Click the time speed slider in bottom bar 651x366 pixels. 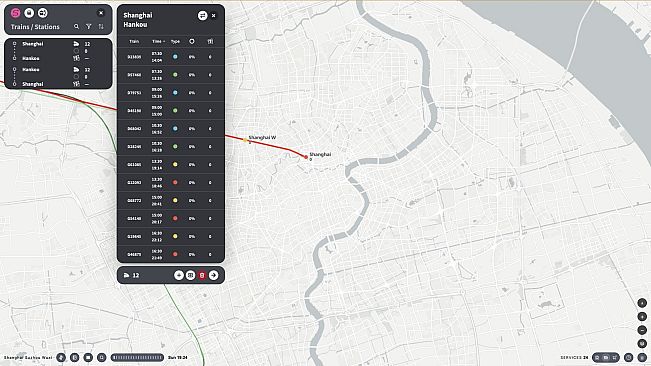pos(138,357)
